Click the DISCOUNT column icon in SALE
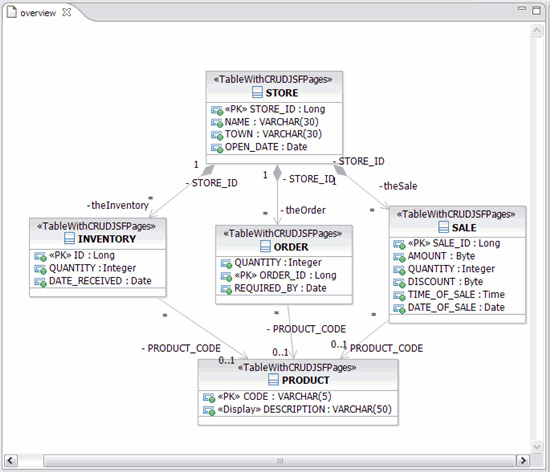 [399, 282]
